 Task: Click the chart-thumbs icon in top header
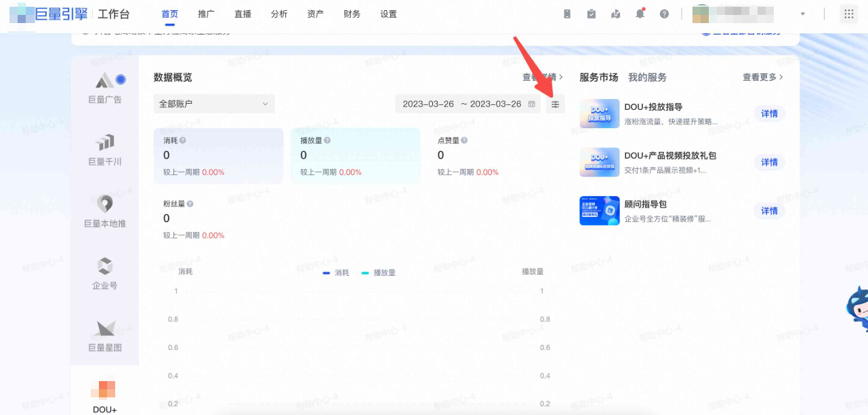click(615, 14)
